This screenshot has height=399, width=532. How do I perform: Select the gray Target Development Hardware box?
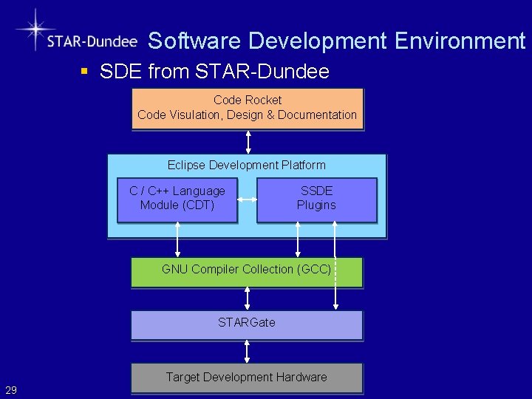coord(247,378)
